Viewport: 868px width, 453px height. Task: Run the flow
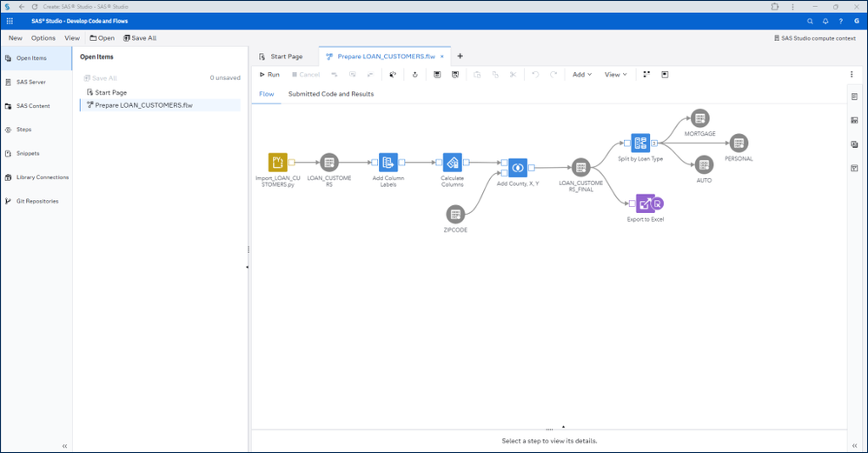click(x=269, y=74)
